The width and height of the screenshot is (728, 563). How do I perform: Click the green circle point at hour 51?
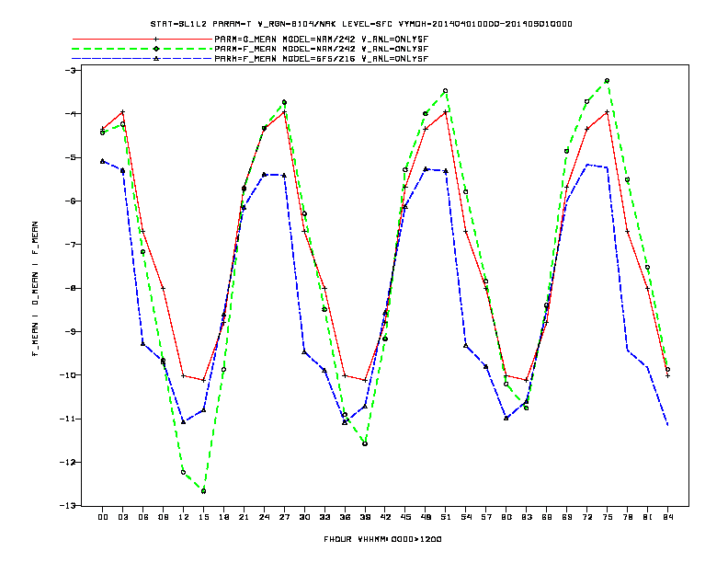tap(445, 90)
